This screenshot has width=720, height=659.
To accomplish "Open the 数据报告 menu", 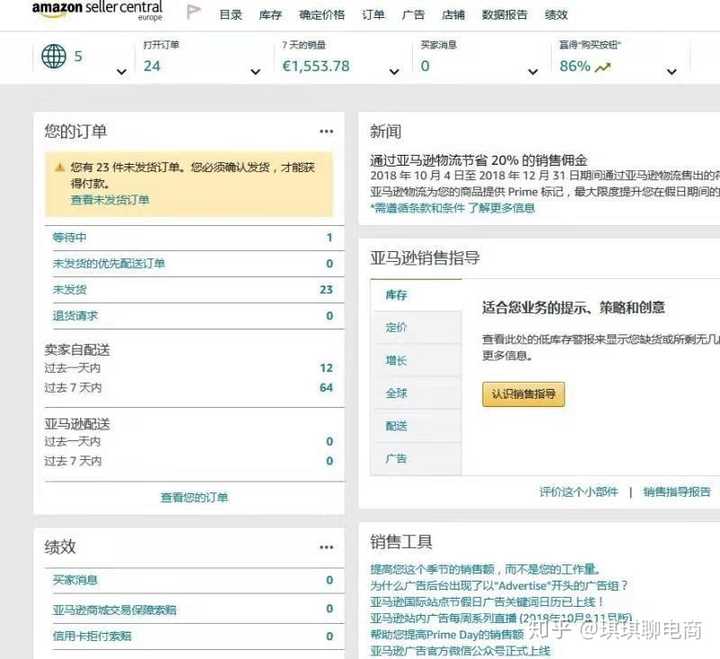I will (x=505, y=15).
